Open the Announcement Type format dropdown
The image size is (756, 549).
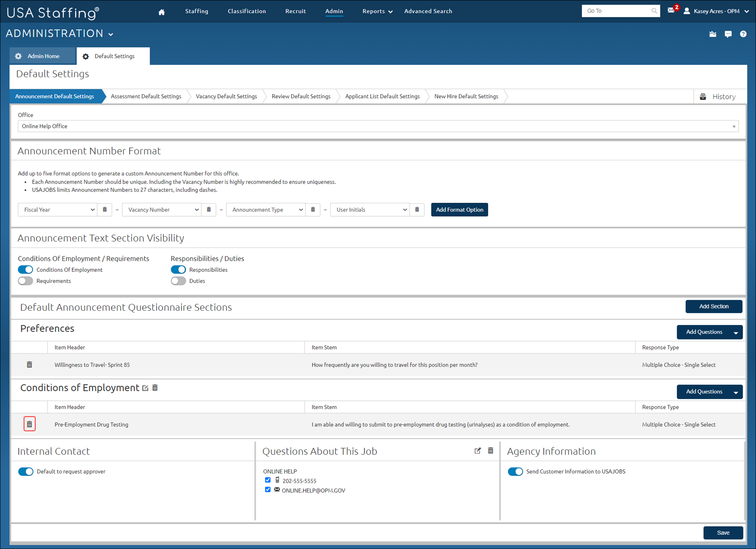[x=266, y=209]
